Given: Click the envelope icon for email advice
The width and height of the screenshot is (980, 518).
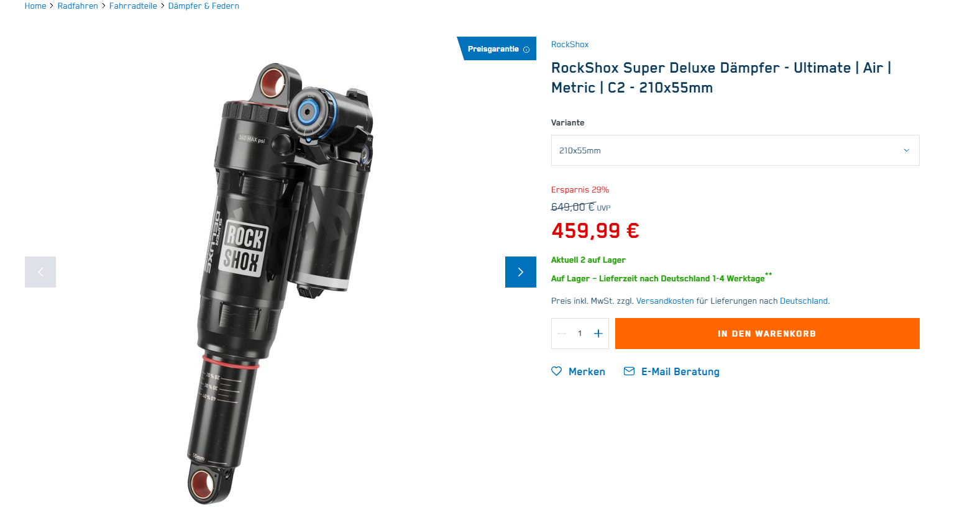Looking at the screenshot, I should pyautogui.click(x=629, y=371).
